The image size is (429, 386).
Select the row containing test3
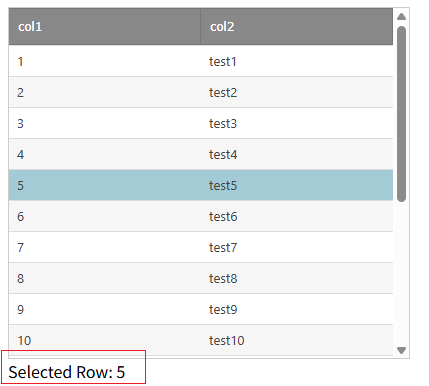(201, 123)
